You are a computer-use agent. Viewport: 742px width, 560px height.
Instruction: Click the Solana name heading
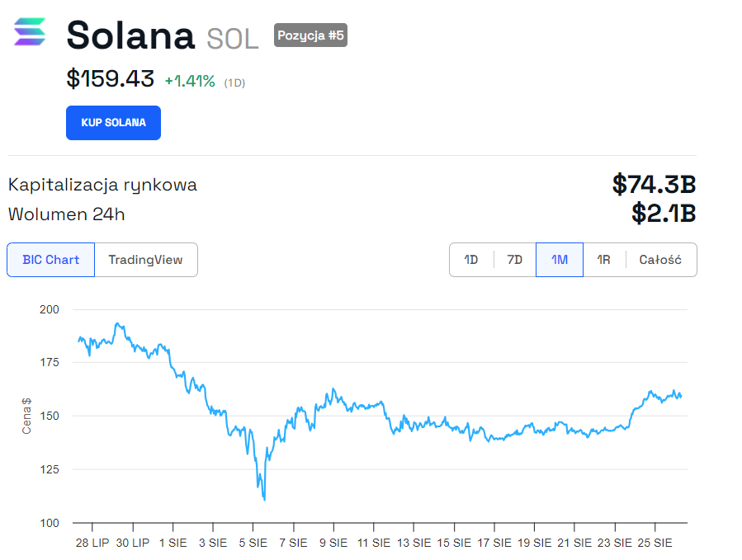click(x=130, y=35)
